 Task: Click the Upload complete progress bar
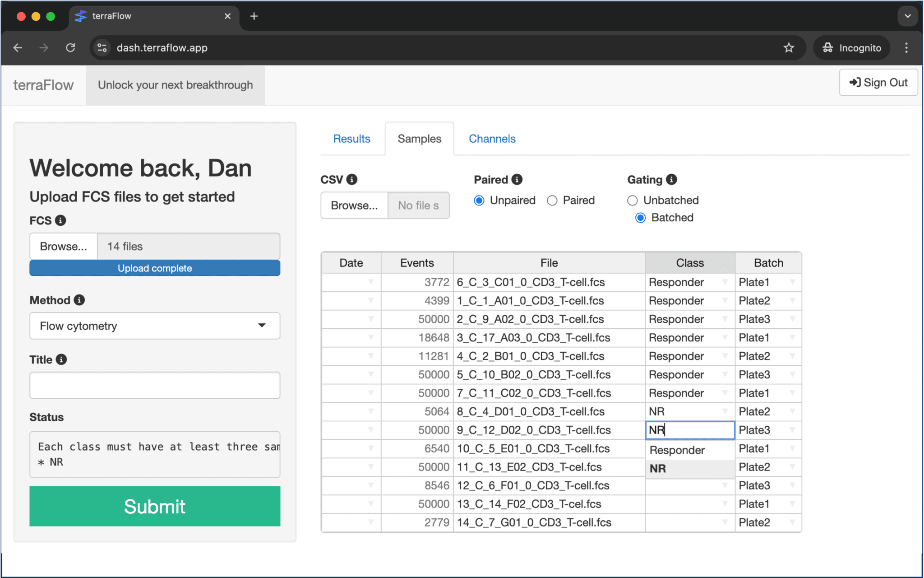click(x=155, y=268)
